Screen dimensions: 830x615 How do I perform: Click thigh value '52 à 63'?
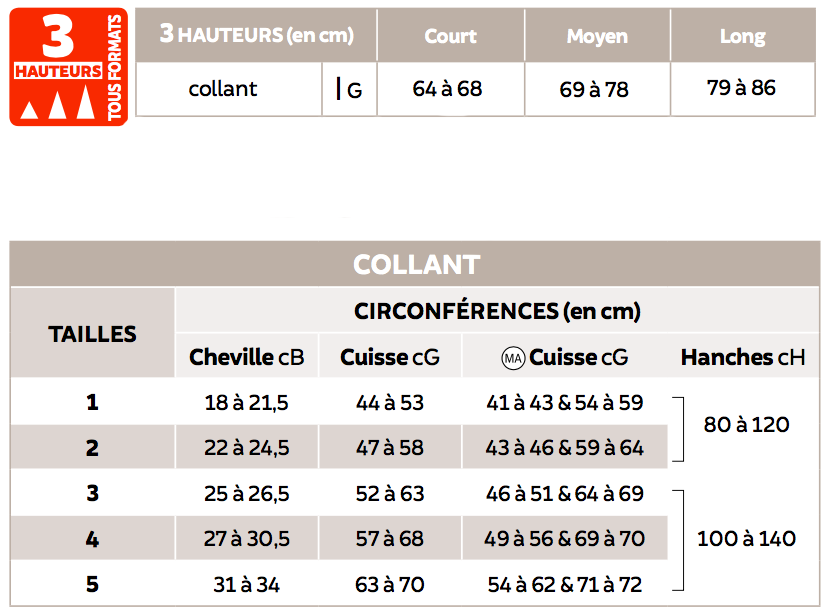click(x=390, y=494)
